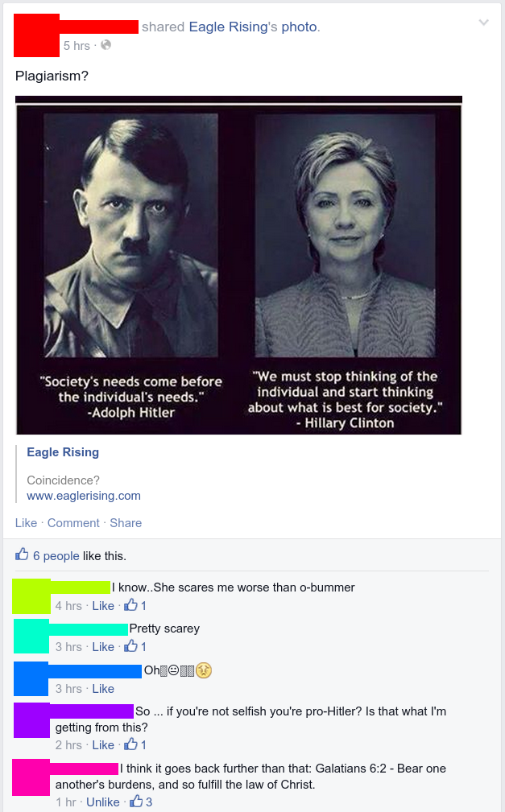Click the globe public audience icon
The width and height of the screenshot is (505, 812).
click(x=106, y=45)
